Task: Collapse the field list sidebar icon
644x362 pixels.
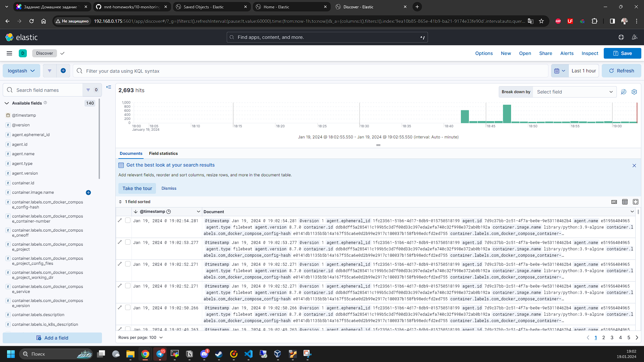Action: [x=109, y=87]
